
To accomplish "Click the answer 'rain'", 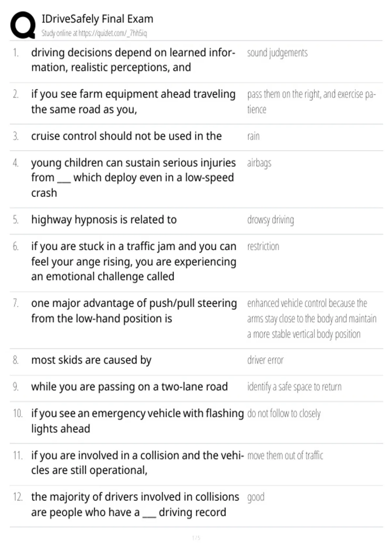I will pyautogui.click(x=253, y=136).
